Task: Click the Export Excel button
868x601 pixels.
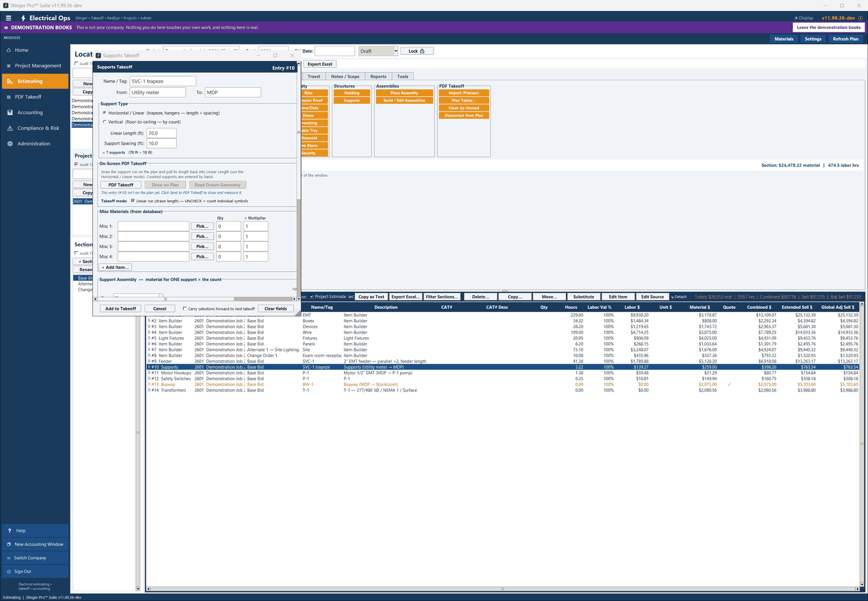Action: click(x=320, y=64)
